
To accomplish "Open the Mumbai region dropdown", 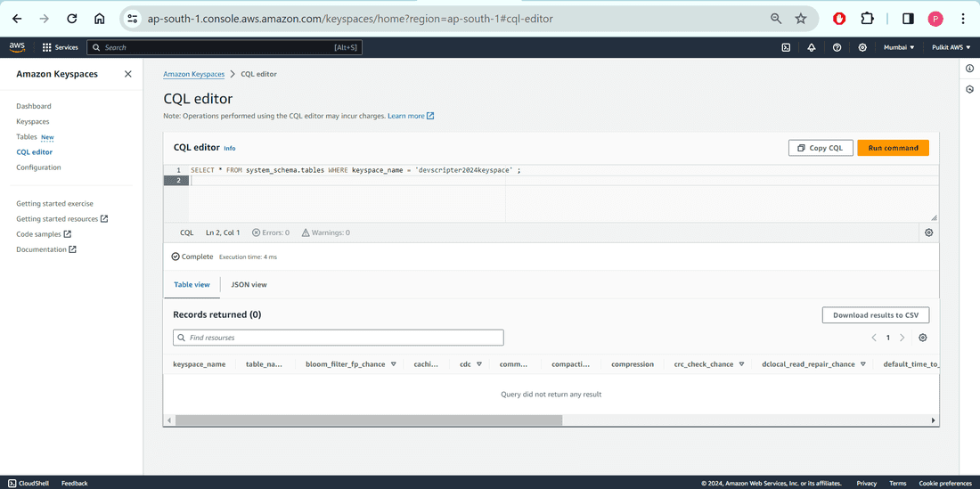I will [x=899, y=47].
